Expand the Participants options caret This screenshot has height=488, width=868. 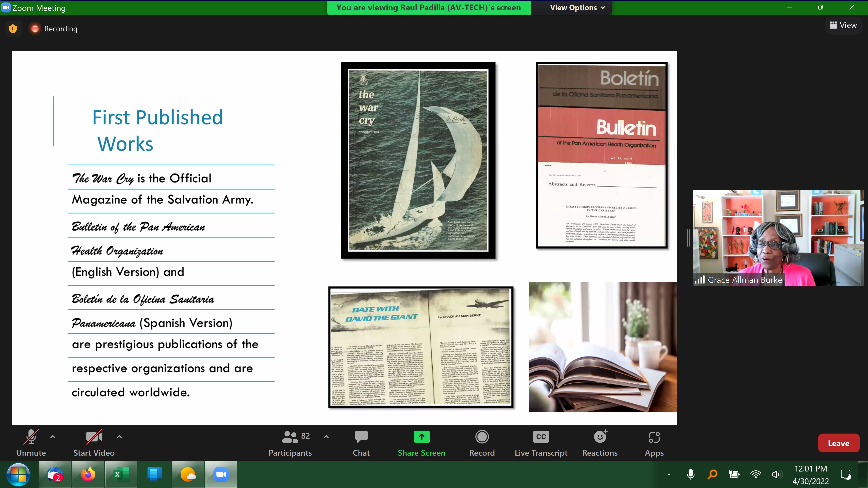(326, 437)
